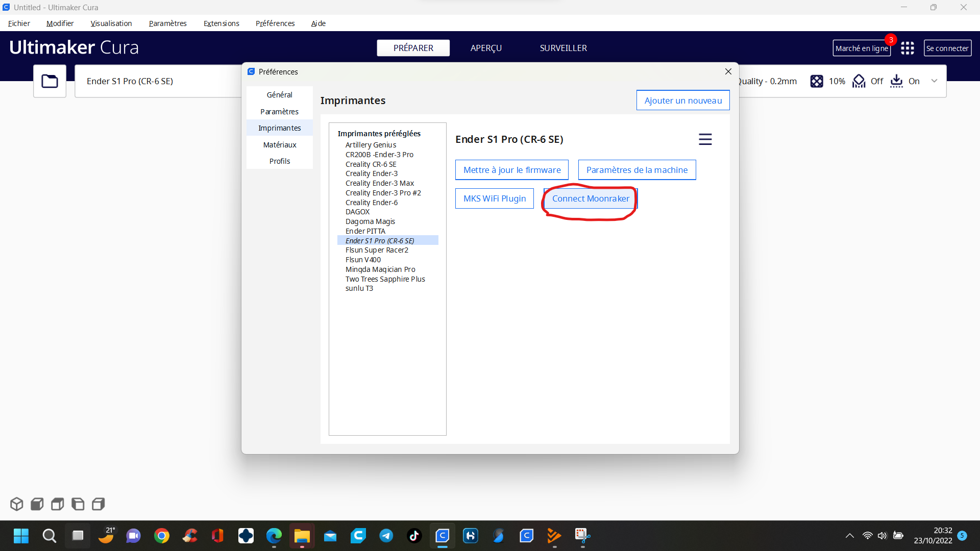Viewport: 980px width, 551px height.
Task: Open the Snipping Tool on the taskbar
Action: click(582, 536)
